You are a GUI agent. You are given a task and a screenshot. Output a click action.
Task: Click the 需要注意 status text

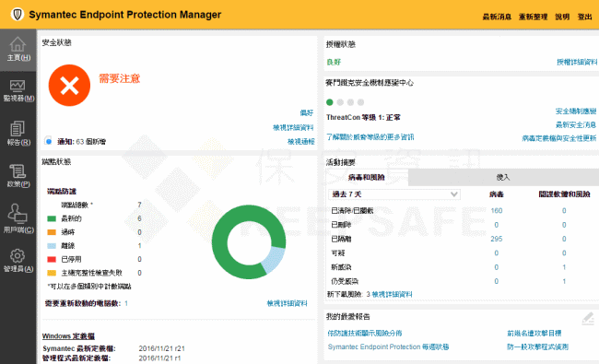click(120, 78)
